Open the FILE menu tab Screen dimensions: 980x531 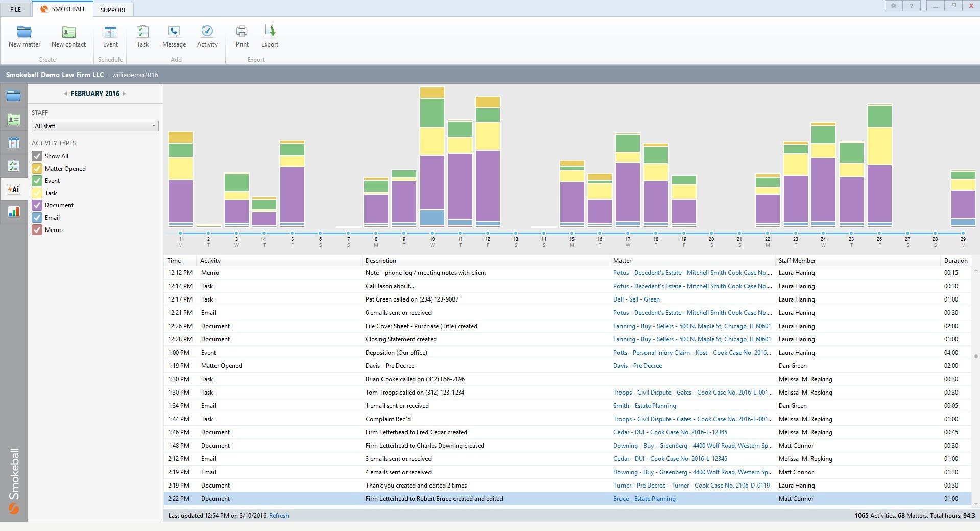16,9
